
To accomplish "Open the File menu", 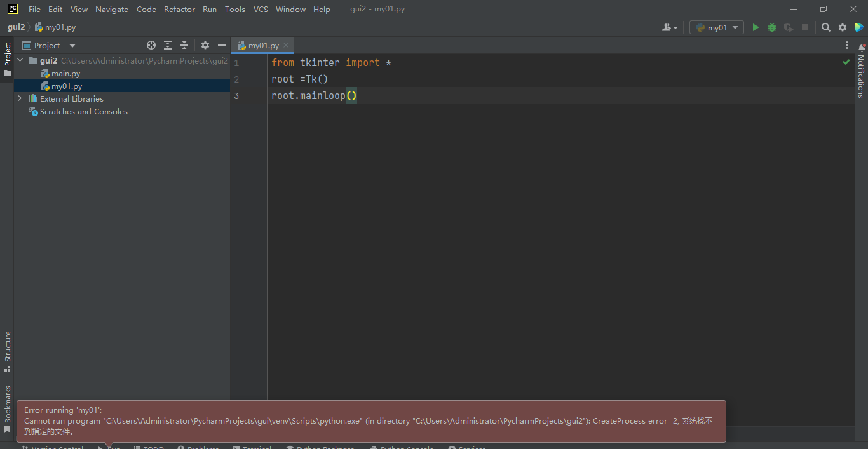I will click(34, 9).
